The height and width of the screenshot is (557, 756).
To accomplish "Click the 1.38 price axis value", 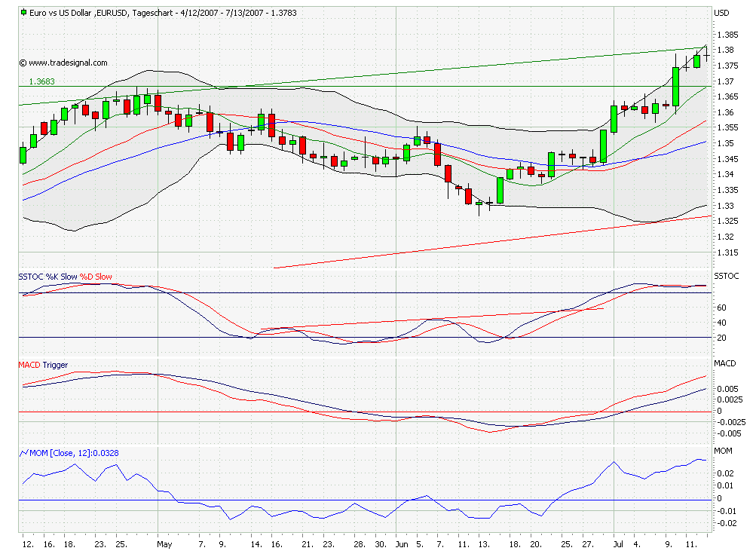I will pos(726,50).
